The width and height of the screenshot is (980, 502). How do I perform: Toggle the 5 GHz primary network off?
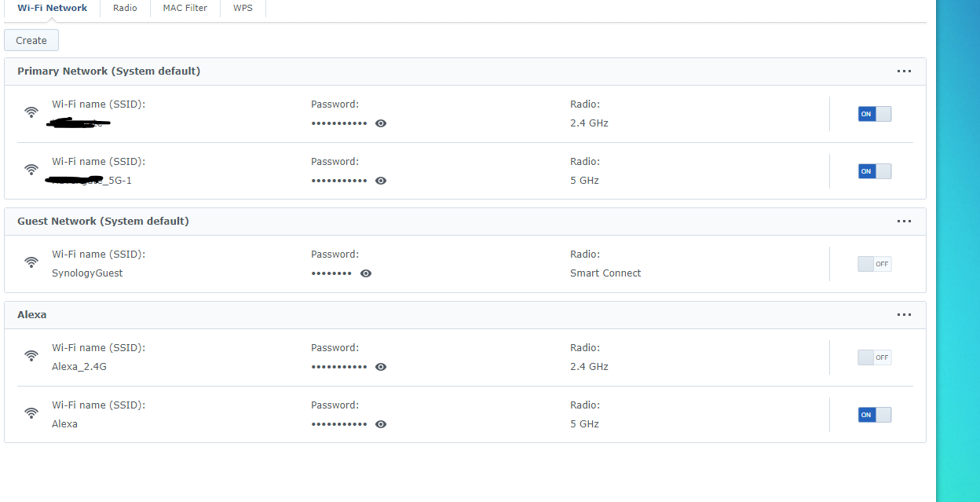pyautogui.click(x=874, y=170)
